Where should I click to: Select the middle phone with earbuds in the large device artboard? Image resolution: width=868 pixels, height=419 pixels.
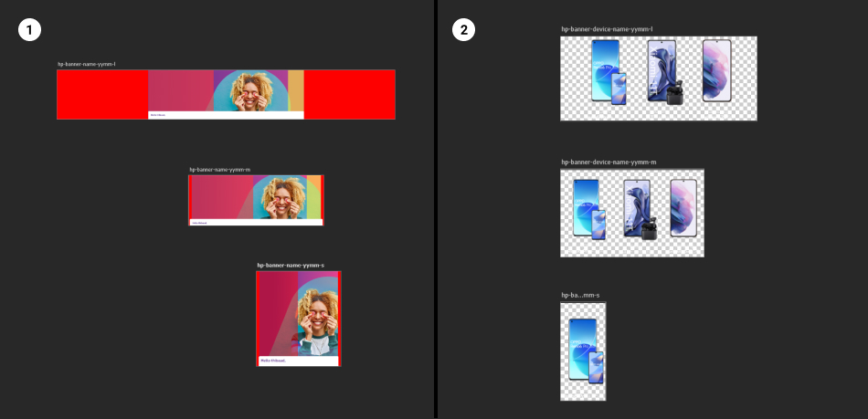pos(662,70)
